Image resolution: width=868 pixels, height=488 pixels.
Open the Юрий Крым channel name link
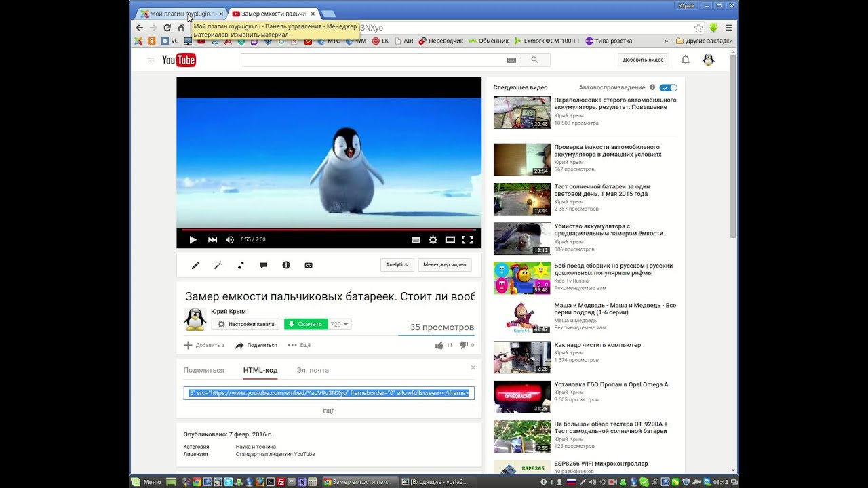tap(229, 312)
